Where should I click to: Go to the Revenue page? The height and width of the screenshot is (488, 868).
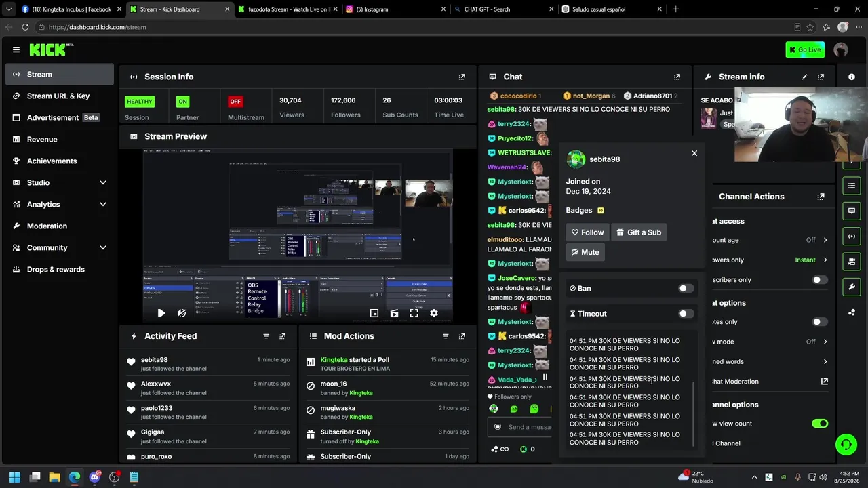(x=60, y=140)
